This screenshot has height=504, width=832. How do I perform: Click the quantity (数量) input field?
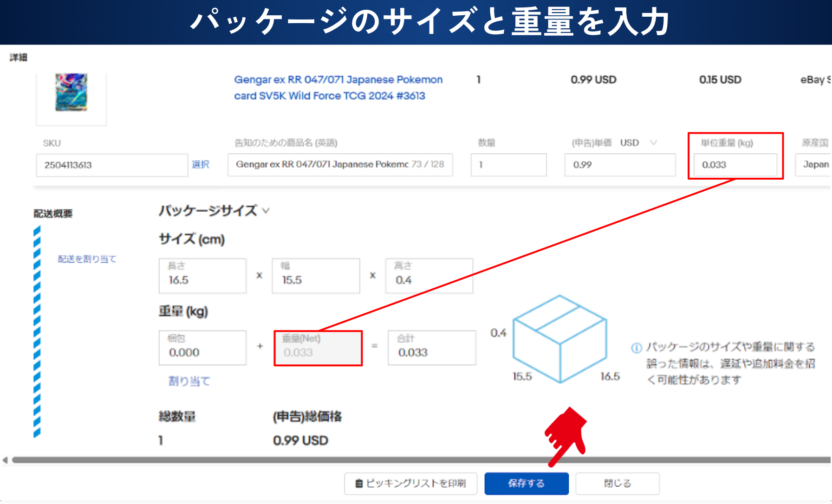(x=508, y=165)
